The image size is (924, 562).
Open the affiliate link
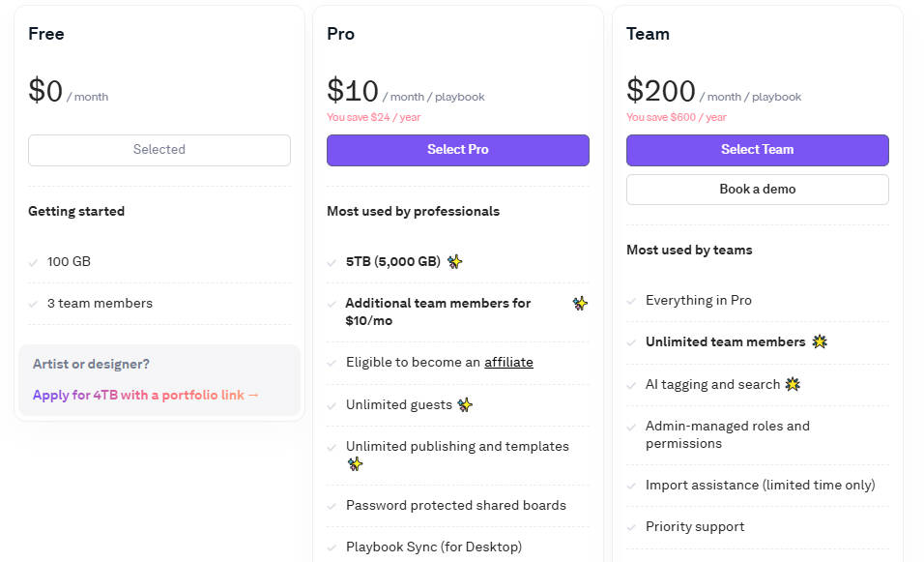[508, 362]
